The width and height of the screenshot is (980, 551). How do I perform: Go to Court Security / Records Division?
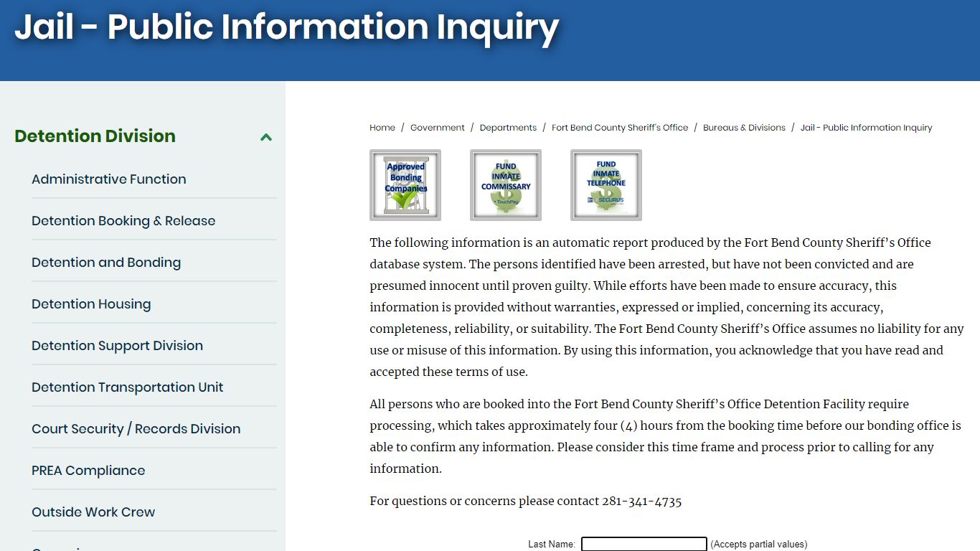[136, 429]
